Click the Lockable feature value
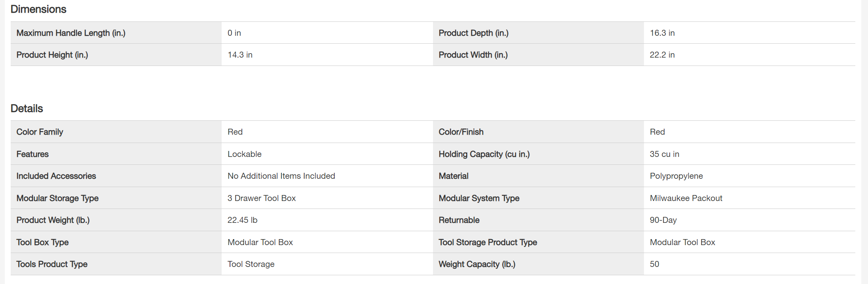The width and height of the screenshot is (868, 284). (245, 154)
